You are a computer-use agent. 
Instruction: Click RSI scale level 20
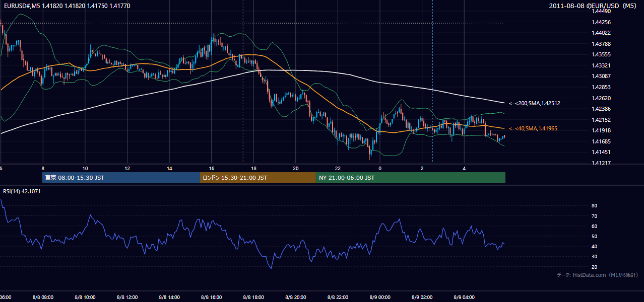(x=595, y=267)
